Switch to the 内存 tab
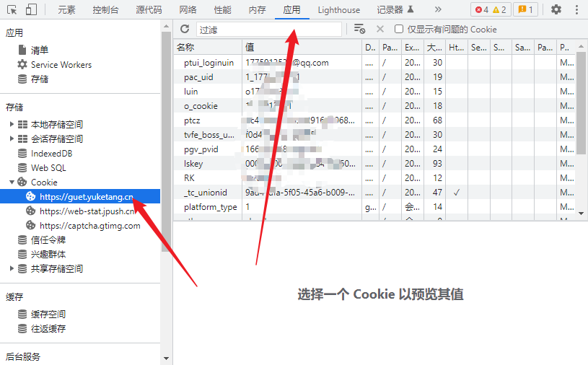 coord(258,10)
